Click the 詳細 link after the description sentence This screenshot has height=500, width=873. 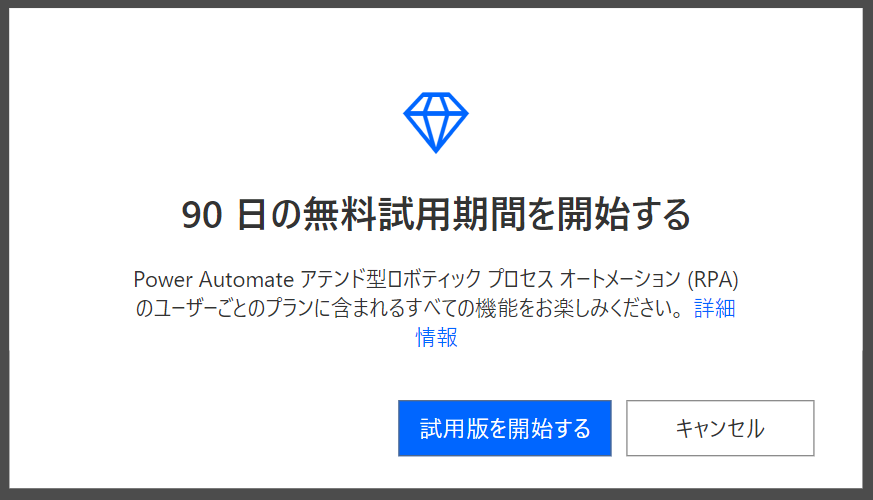click(714, 308)
